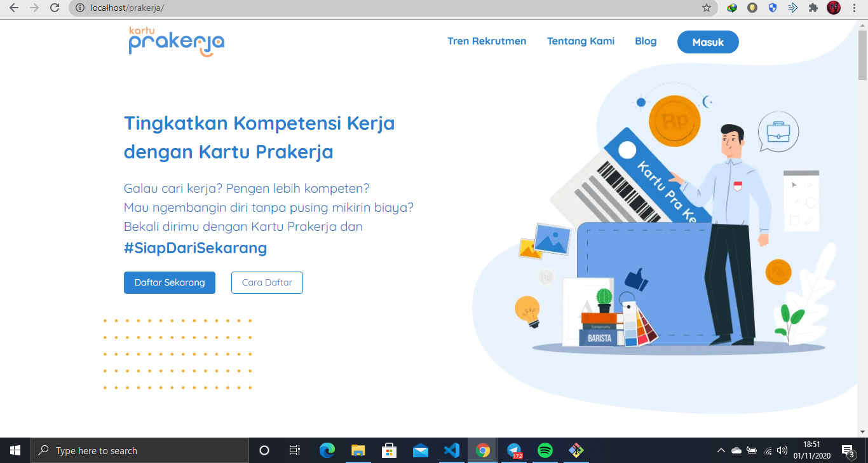This screenshot has width=868, height=463.
Task: Click the Kartu Prakerja logo
Action: coord(177,41)
